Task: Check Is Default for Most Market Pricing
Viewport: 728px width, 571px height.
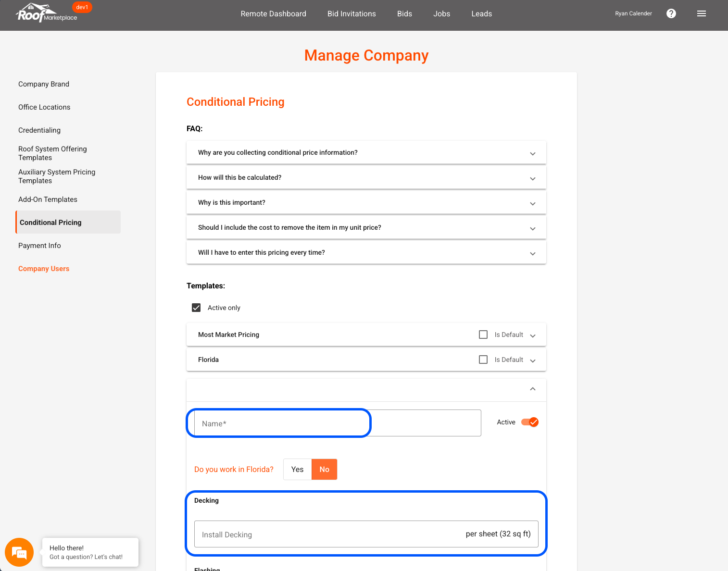Action: click(x=483, y=335)
